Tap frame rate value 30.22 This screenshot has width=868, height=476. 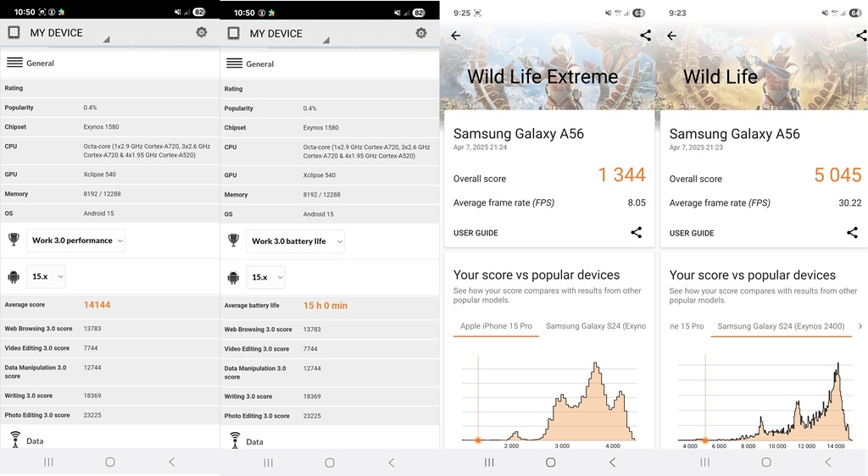click(x=849, y=202)
